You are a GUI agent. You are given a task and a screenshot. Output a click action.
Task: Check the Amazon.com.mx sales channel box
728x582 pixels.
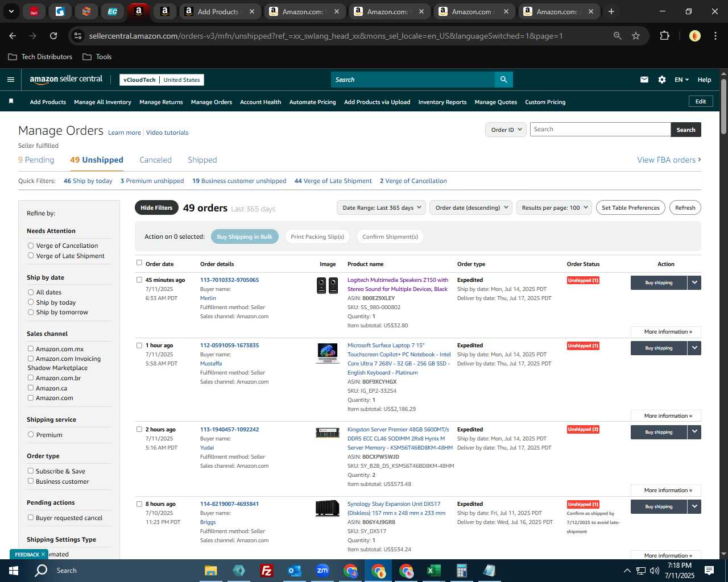click(31, 348)
